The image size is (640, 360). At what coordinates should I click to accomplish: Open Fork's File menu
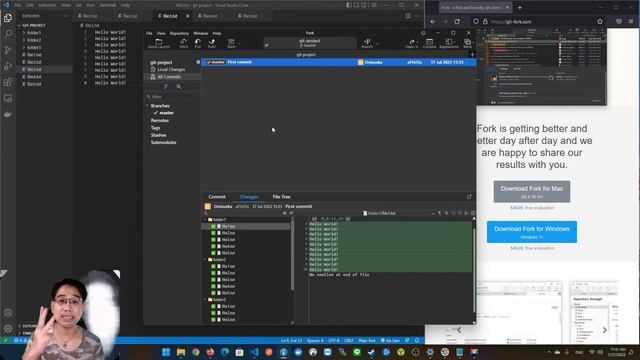tap(149, 33)
